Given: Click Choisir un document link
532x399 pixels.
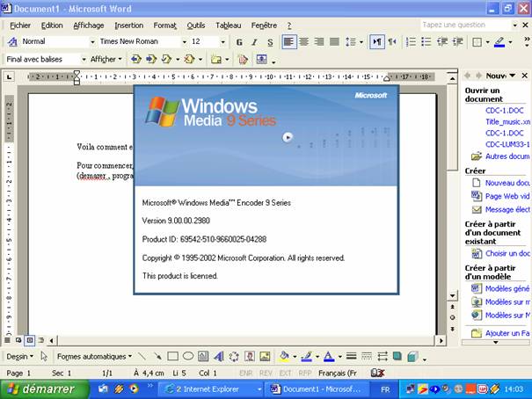Looking at the screenshot, I should (x=507, y=253).
